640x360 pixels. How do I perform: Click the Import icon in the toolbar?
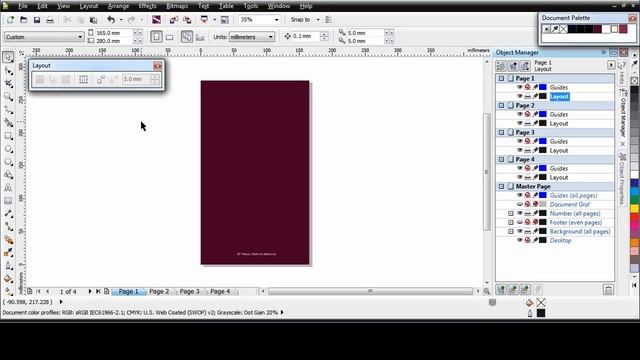pyautogui.click(x=174, y=20)
